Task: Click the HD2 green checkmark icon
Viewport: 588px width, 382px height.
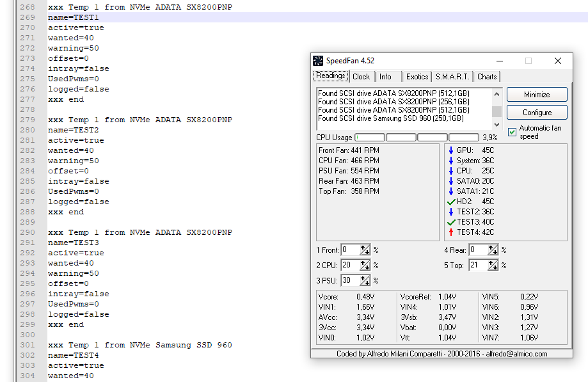Action: (x=451, y=202)
